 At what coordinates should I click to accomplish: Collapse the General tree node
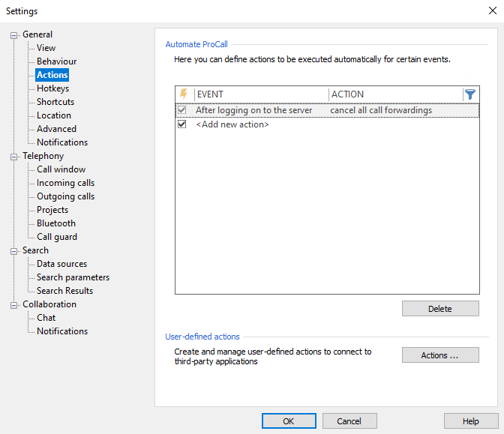[14, 34]
